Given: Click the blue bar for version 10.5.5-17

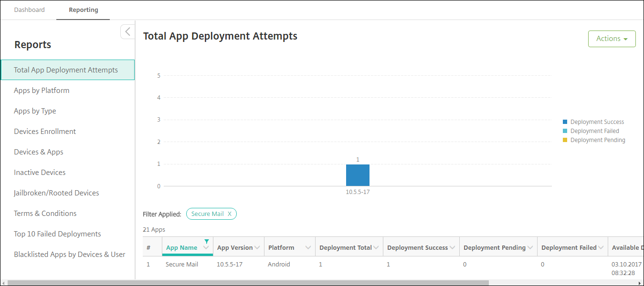Looking at the screenshot, I should pos(358,175).
